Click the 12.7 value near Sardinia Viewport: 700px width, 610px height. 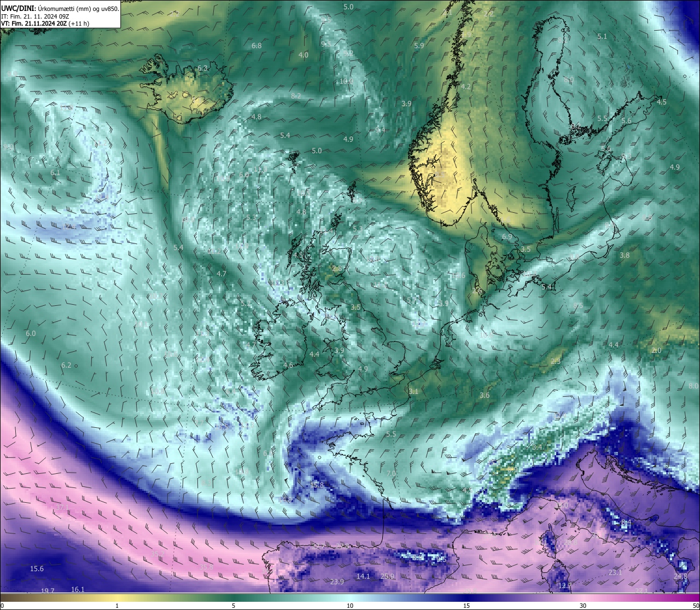pos(564,585)
